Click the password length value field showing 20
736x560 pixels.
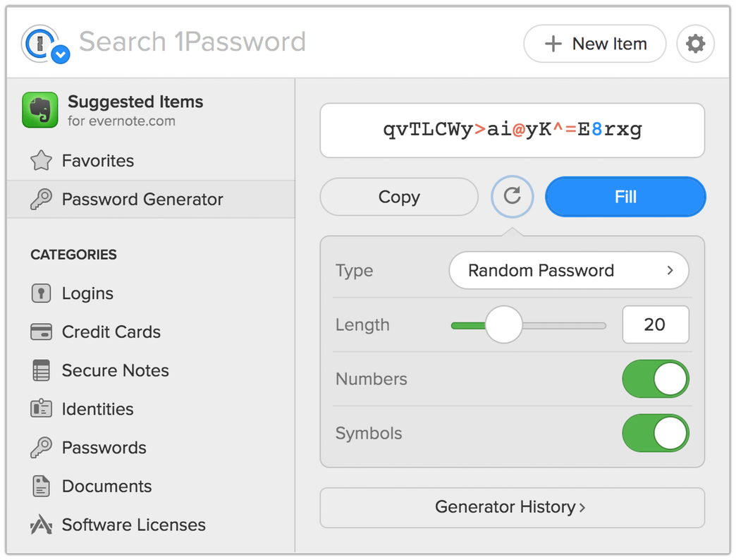(656, 324)
